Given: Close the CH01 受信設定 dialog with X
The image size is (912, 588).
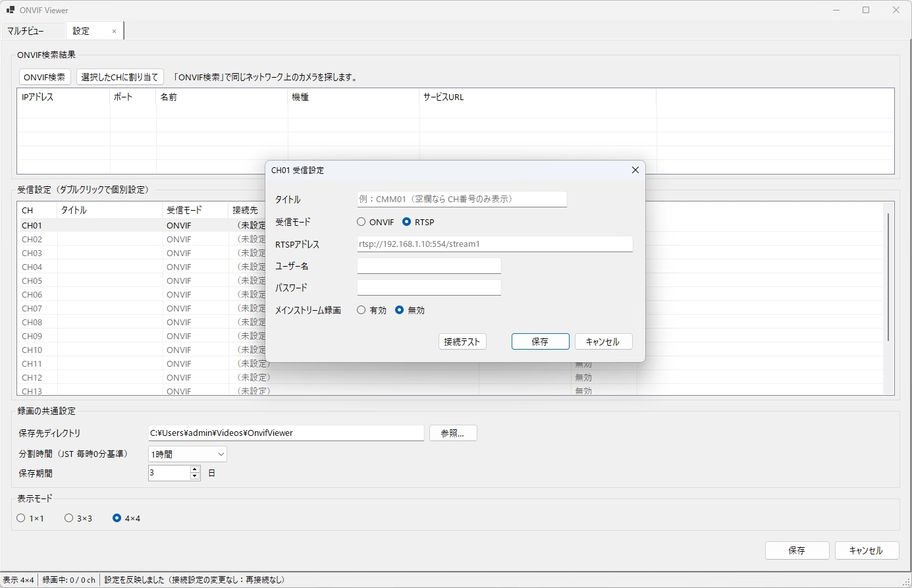Looking at the screenshot, I should click(x=635, y=170).
